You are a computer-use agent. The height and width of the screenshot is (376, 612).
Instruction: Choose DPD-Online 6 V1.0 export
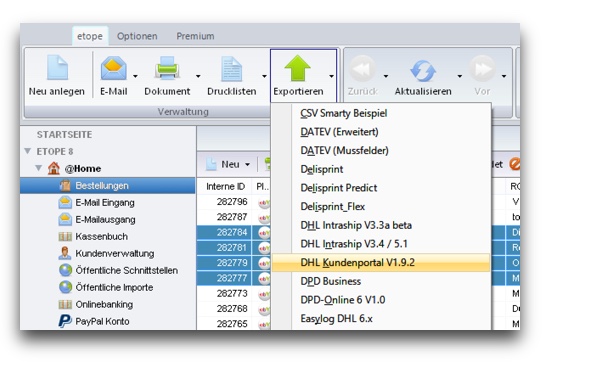pyautogui.click(x=381, y=300)
